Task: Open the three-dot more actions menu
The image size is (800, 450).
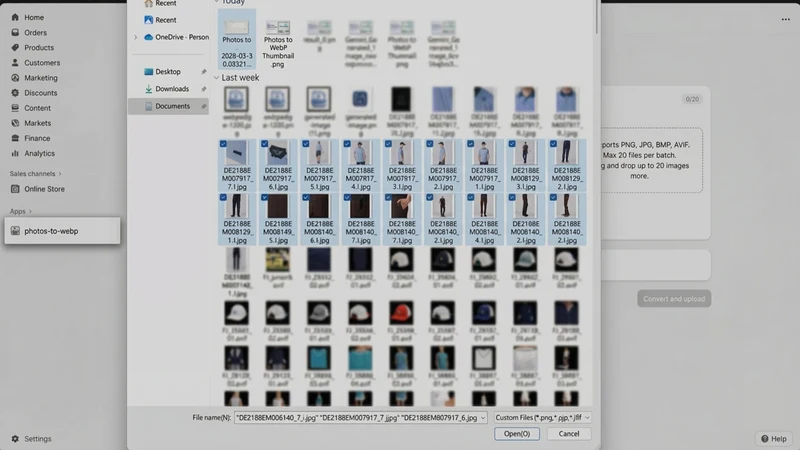Action: tap(785, 19)
